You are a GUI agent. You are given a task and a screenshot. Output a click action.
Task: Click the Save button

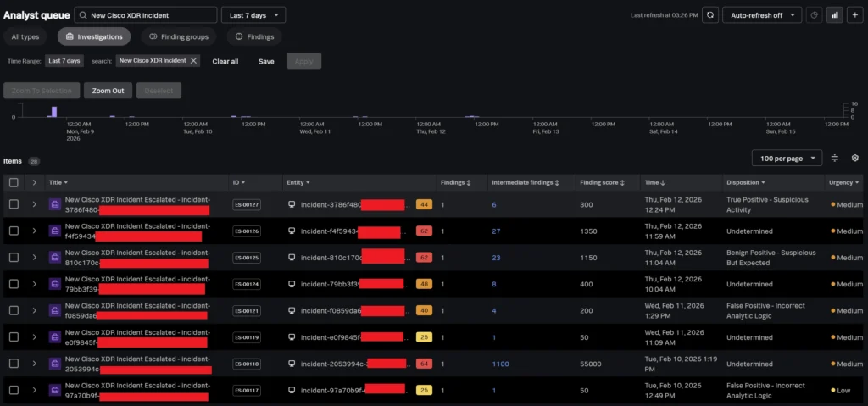pyautogui.click(x=266, y=61)
